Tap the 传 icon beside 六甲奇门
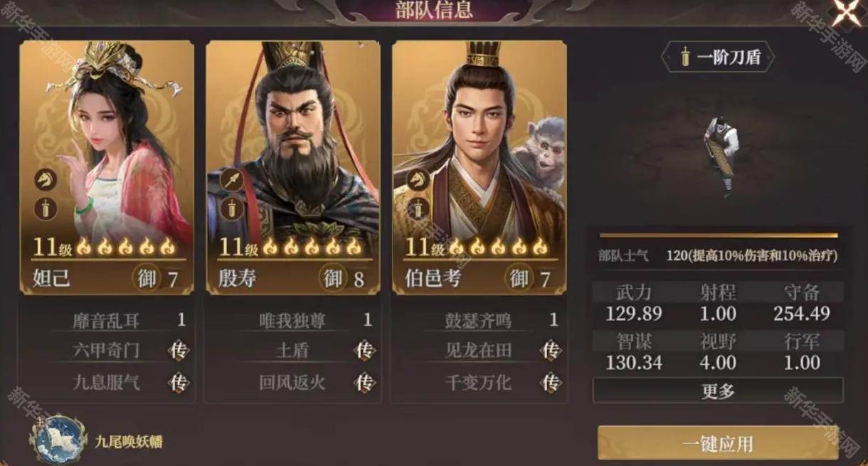 tap(179, 350)
